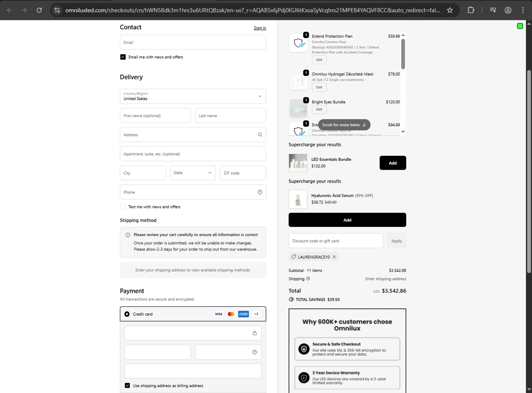Viewport: 532px width, 393px height.
Task: Click the page vertical scrollbar thumb
Action: coord(529,172)
